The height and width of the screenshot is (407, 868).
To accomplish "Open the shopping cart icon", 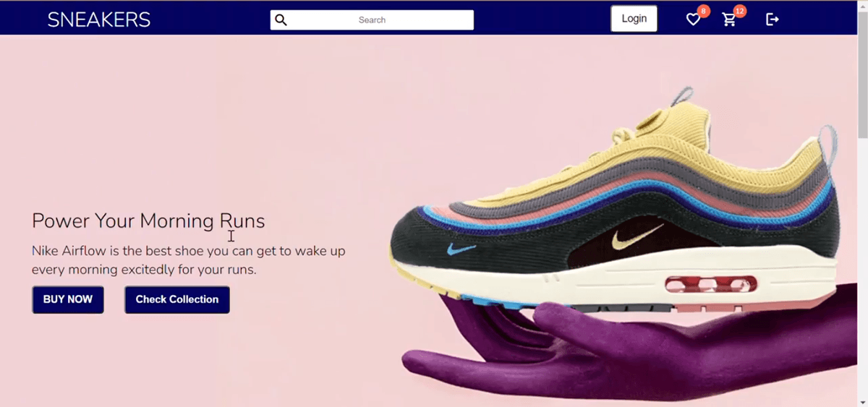I will tap(729, 20).
